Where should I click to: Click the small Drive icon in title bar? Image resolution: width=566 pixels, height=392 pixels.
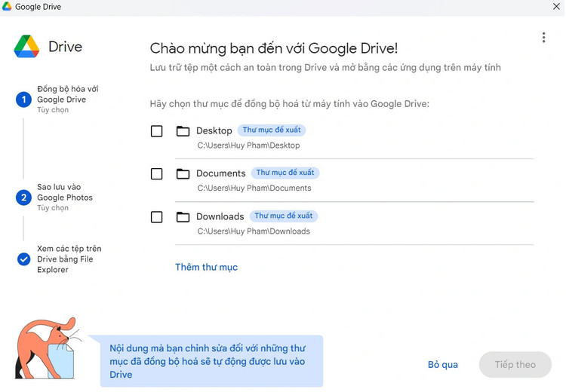7,7
